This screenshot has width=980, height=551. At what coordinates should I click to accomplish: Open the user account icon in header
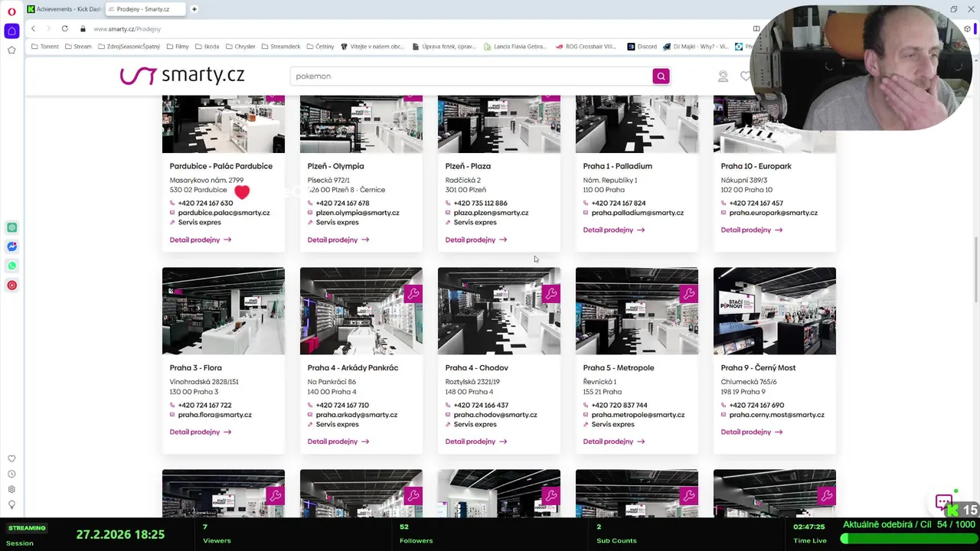pos(723,76)
